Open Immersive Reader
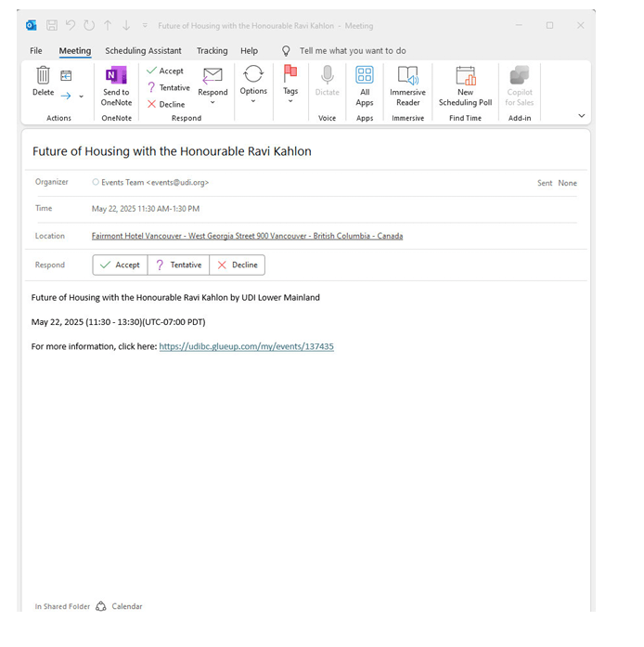This screenshot has height=647, width=644. click(x=407, y=84)
